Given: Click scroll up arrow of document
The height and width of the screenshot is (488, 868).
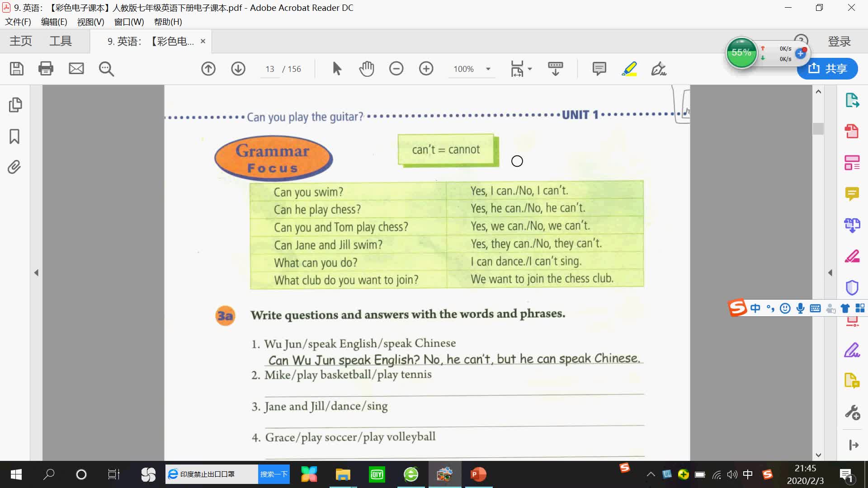Looking at the screenshot, I should (818, 92).
